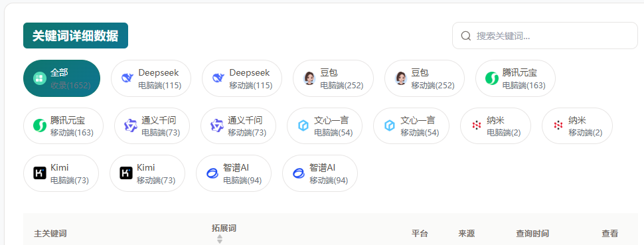This screenshot has width=644, height=245.
Task: Click 文心一言 blue hexagon icon for 移动端
Action: [389, 125]
